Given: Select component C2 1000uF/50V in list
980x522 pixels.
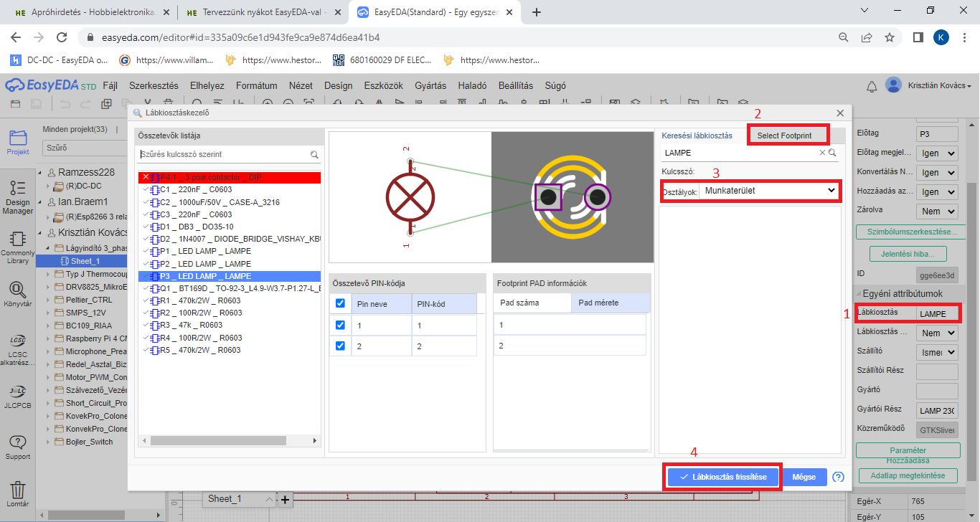Looking at the screenshot, I should [229, 202].
